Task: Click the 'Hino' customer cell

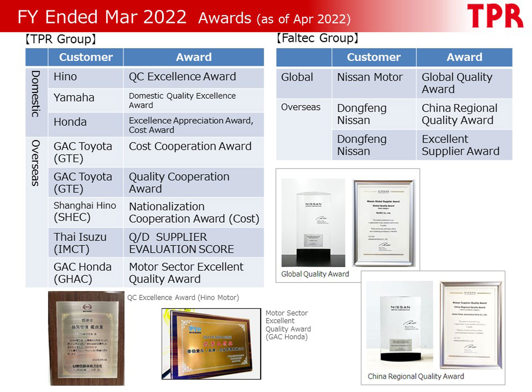Action: pos(86,78)
